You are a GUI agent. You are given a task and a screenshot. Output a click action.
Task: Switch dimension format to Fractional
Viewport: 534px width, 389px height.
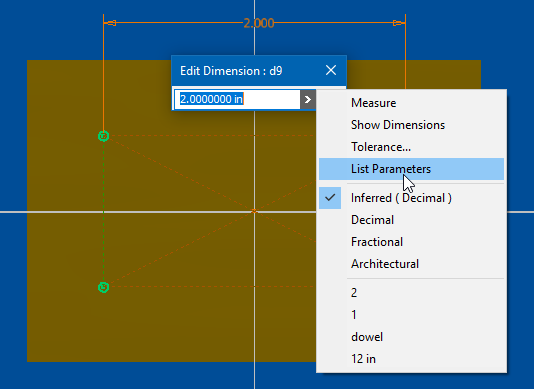click(x=411, y=242)
